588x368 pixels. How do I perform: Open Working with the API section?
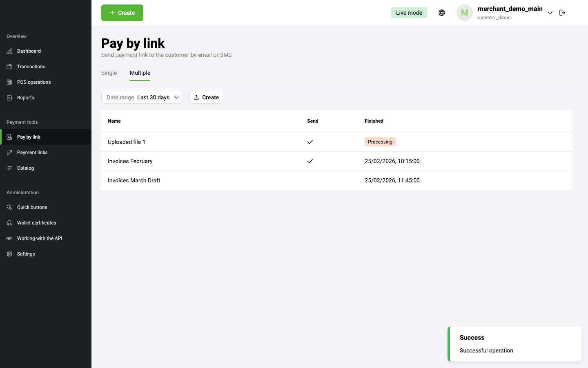[39, 238]
